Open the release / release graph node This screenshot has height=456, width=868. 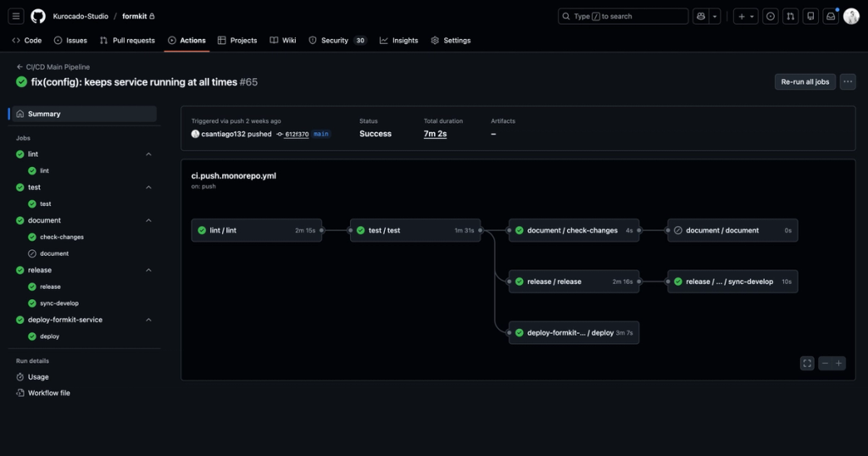coord(574,281)
